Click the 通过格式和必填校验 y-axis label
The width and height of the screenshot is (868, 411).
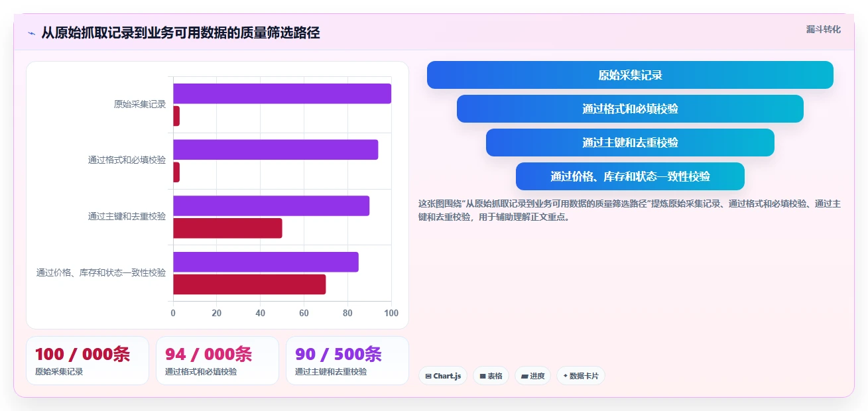[x=127, y=160]
